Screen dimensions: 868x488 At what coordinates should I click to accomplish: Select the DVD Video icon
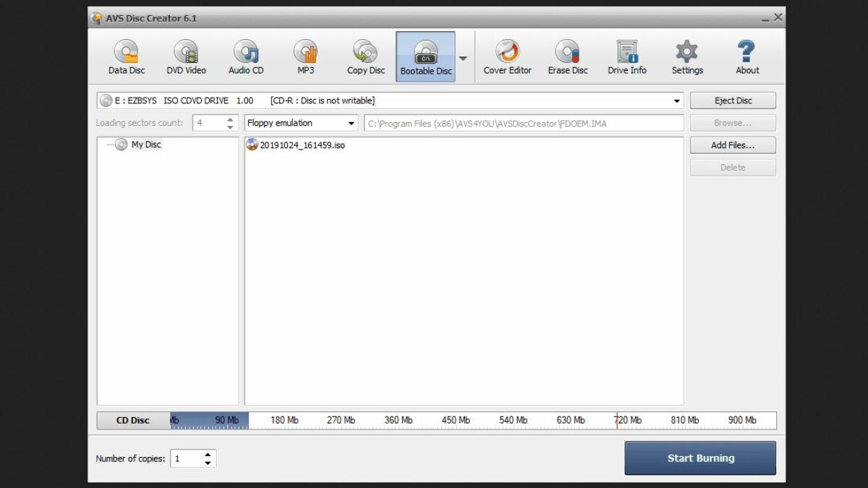(x=186, y=57)
